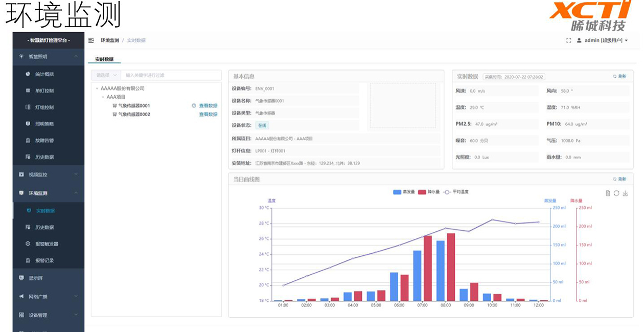The image size is (644, 332).
Task: Open 报警触发器 sidebar item
Action: (47, 244)
